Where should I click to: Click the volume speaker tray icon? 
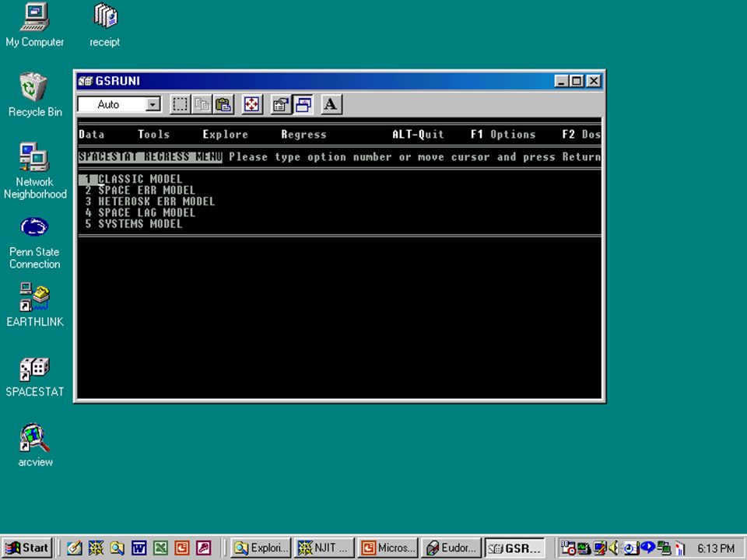(x=614, y=548)
